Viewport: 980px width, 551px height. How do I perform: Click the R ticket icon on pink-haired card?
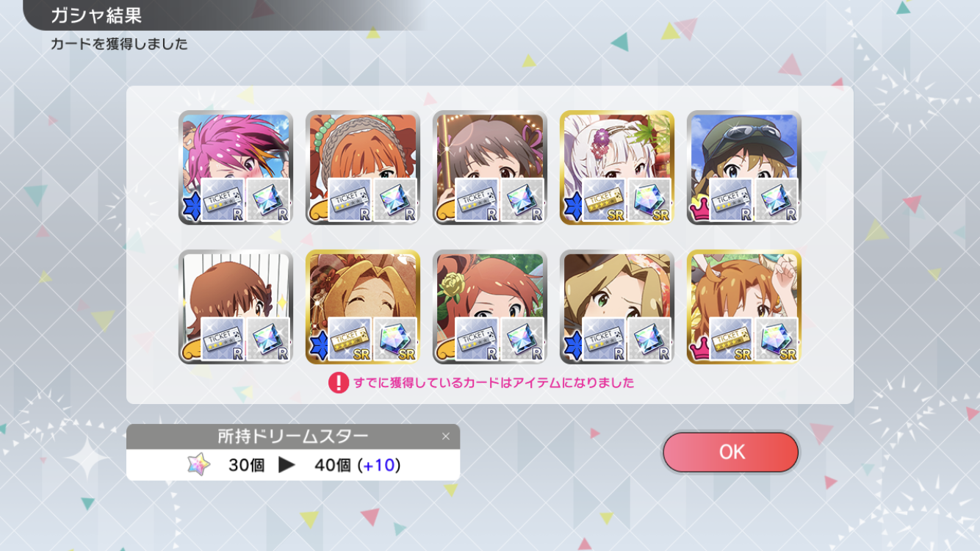click(223, 200)
